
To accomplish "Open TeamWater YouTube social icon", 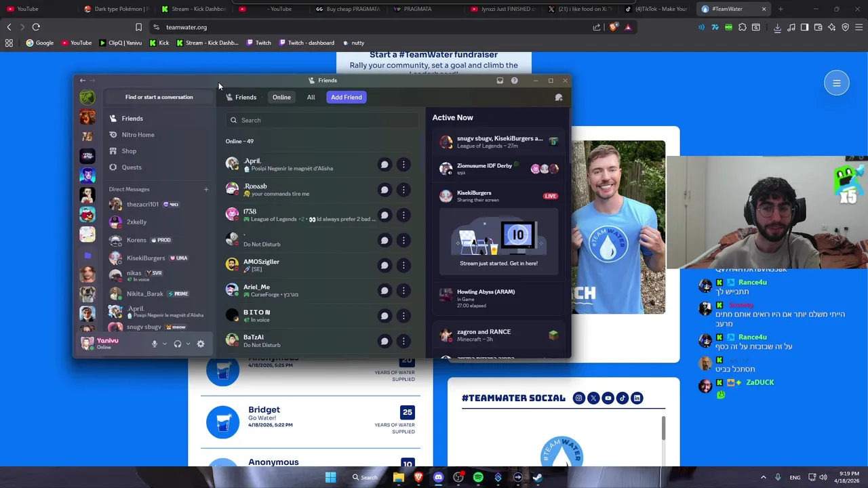I will 608,398.
